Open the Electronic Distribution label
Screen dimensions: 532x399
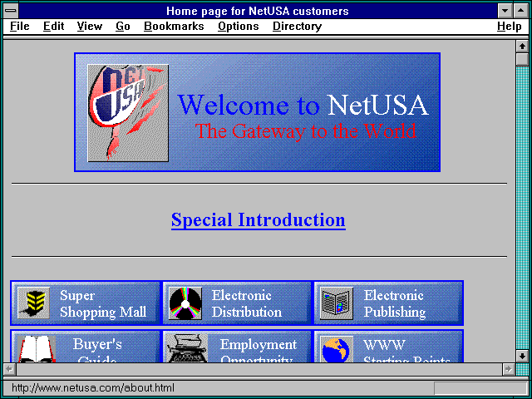[247, 303]
